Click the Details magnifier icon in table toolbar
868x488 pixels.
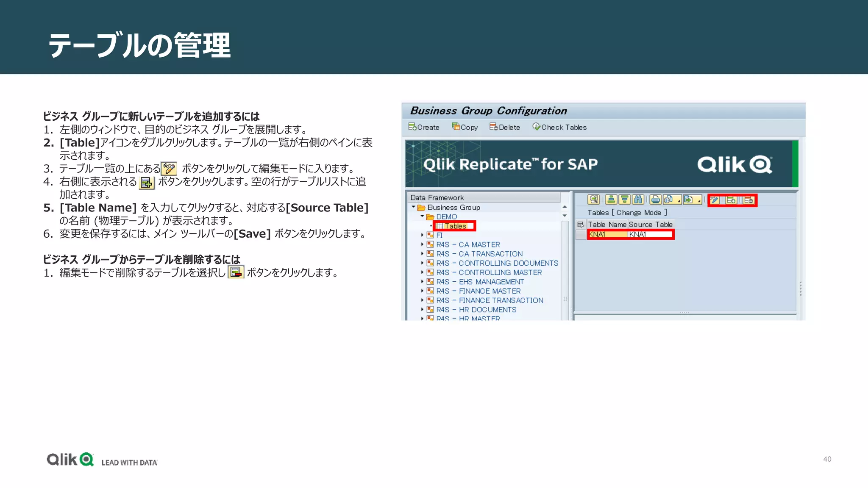point(593,200)
